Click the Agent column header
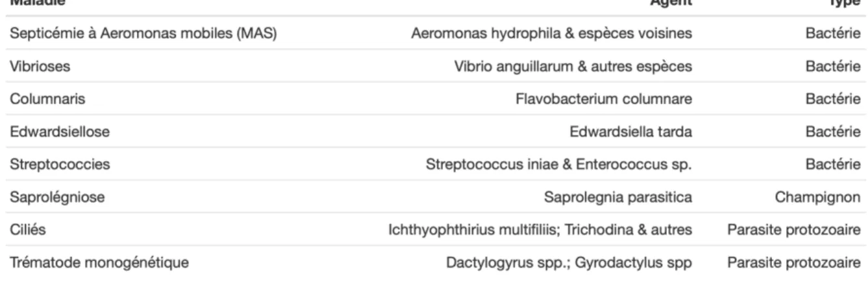This screenshot has height=283, width=868. tap(671, 3)
